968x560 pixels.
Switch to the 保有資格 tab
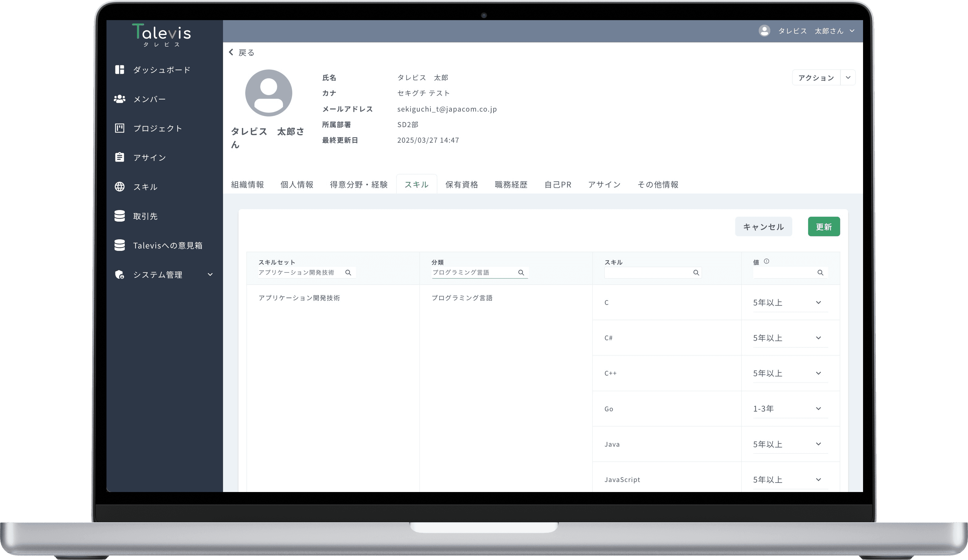462,185
